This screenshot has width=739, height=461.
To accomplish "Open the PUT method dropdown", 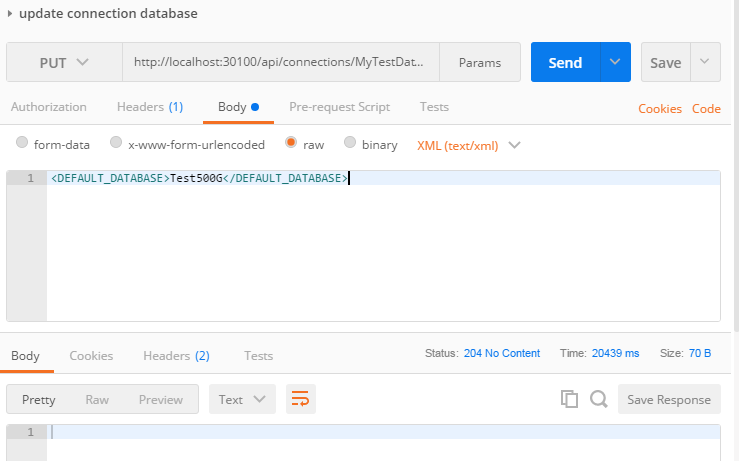I will (x=65, y=62).
